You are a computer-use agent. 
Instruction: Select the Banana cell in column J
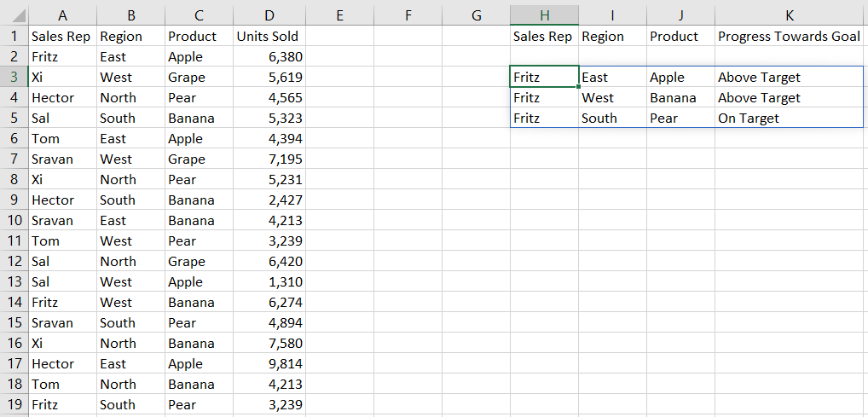tap(680, 98)
